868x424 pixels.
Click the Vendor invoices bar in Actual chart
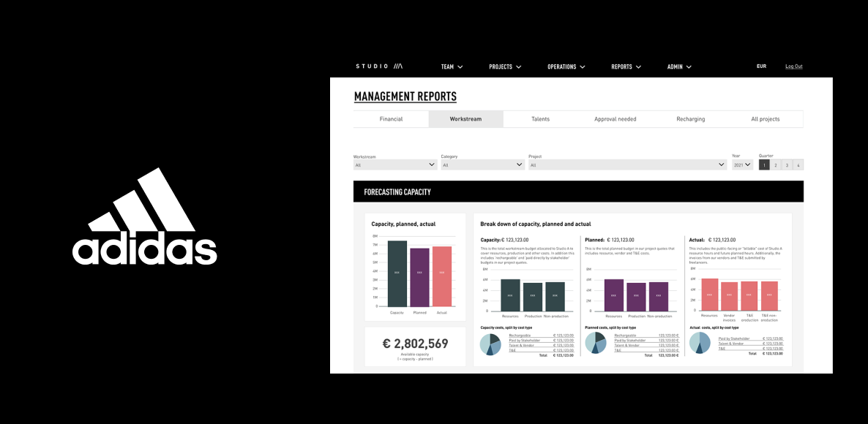pyautogui.click(x=729, y=297)
